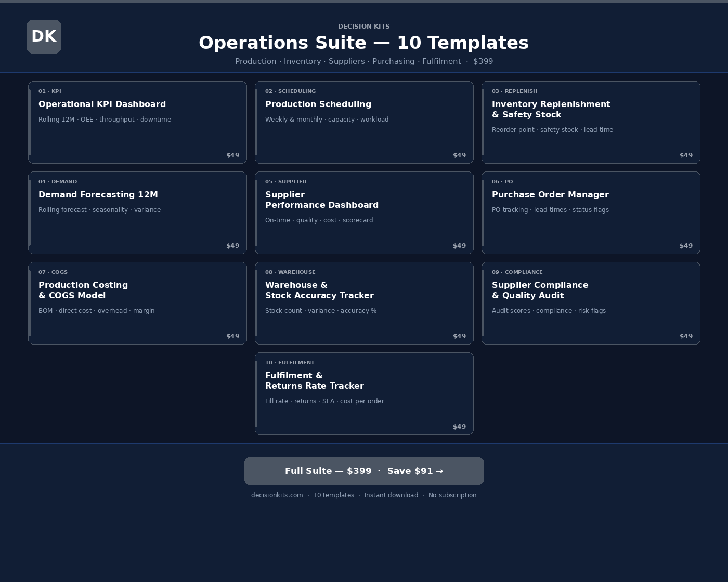Click the Full Suite $399 purchase button
Screen dimensions: 728x582
point(364,471)
